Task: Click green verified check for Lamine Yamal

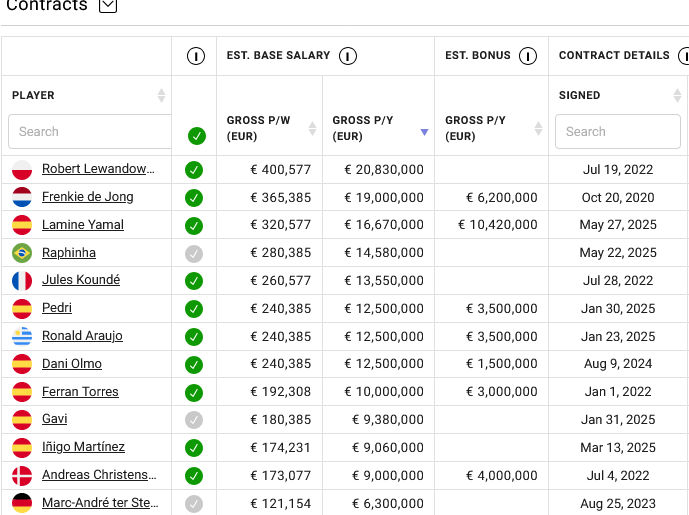Action: (194, 226)
